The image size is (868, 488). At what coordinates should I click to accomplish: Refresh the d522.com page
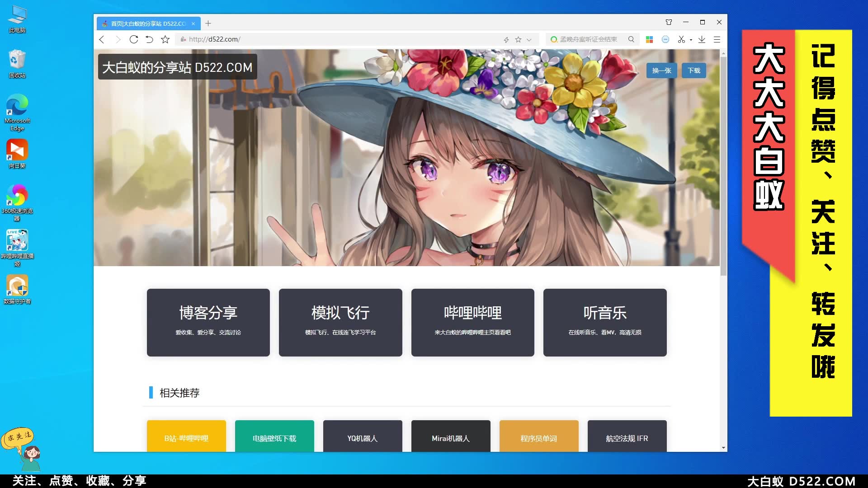tap(133, 39)
